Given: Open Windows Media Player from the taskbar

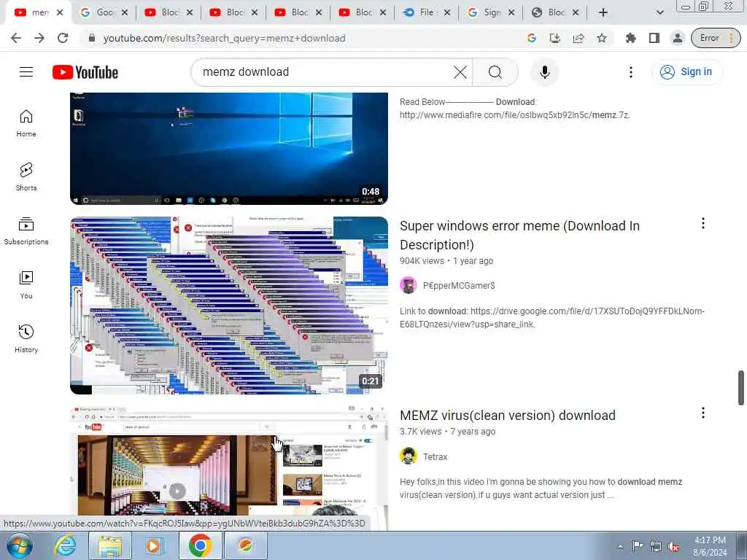Looking at the screenshot, I should 155,545.
